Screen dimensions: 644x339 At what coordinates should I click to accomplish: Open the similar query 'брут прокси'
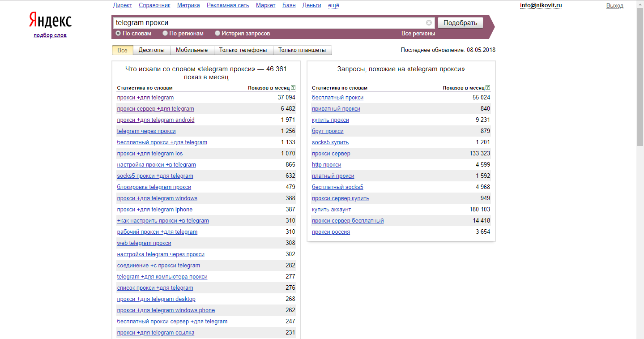pyautogui.click(x=328, y=131)
